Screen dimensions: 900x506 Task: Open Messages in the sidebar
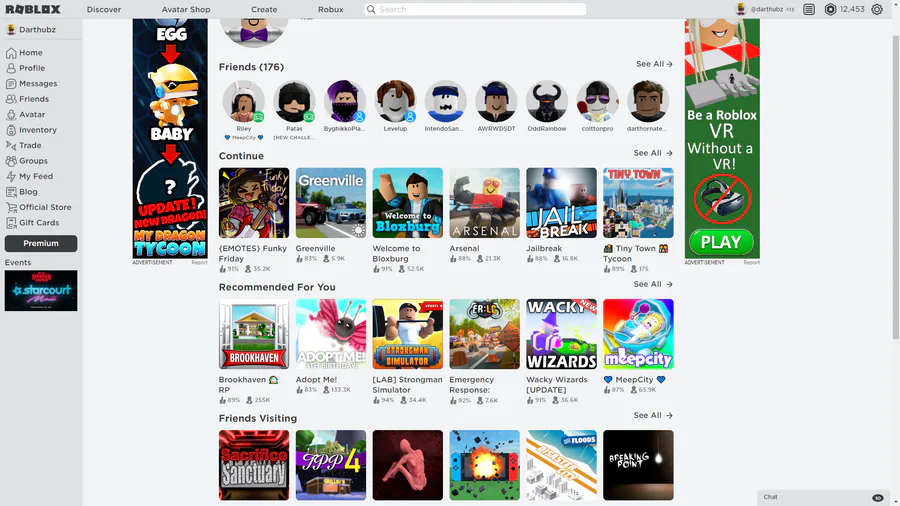click(x=32, y=84)
